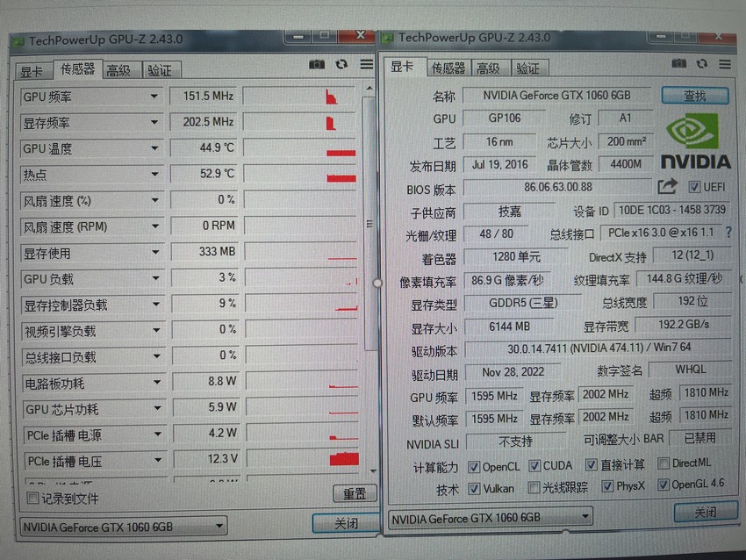Toggle the UEFI checkbox
746x560 pixels.
[694, 186]
